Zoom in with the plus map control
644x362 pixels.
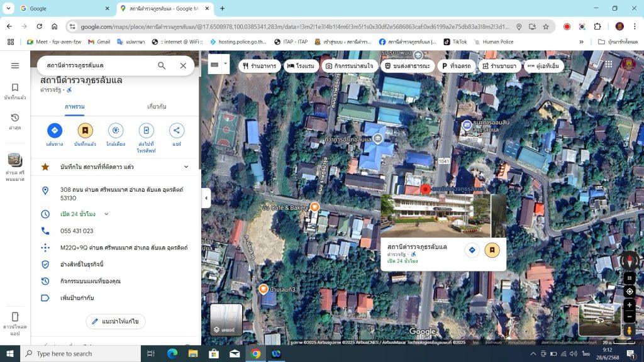click(630, 305)
